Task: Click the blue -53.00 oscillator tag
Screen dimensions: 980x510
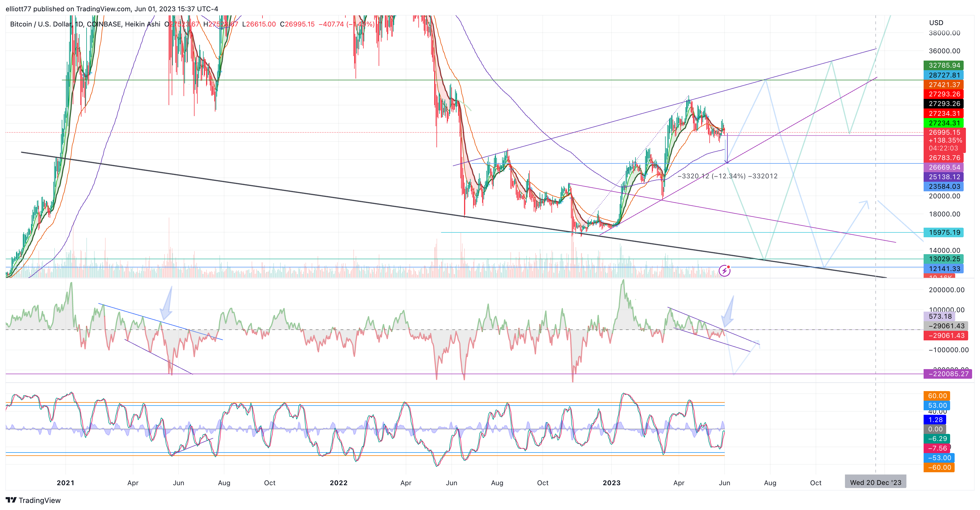Action: coord(939,458)
